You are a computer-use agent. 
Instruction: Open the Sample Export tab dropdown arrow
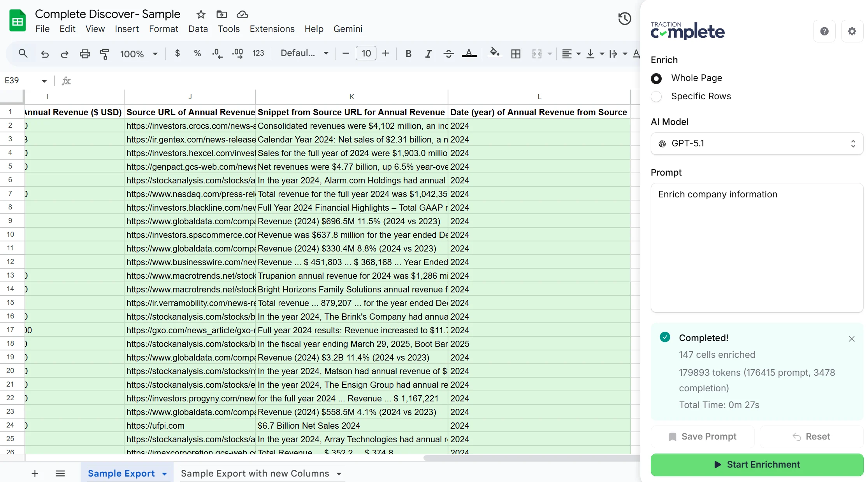[x=165, y=474]
